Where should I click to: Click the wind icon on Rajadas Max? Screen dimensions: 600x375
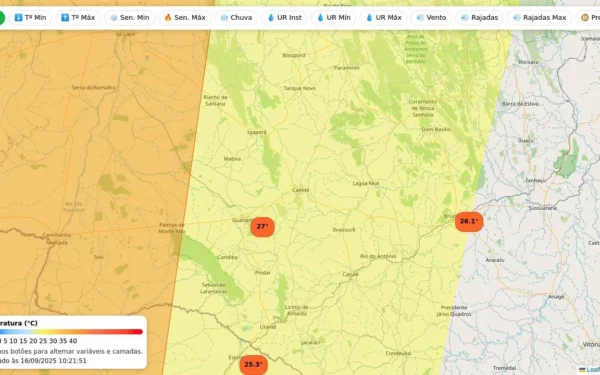[517, 18]
